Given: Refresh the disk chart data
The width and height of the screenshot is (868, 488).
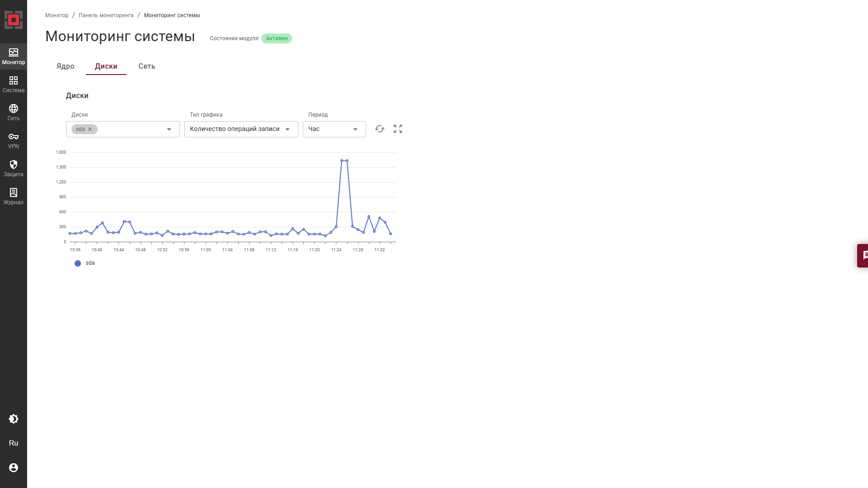Looking at the screenshot, I should (380, 129).
